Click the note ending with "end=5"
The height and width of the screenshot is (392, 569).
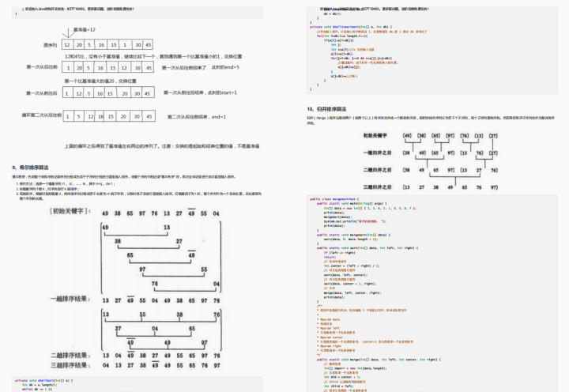coord(200,67)
